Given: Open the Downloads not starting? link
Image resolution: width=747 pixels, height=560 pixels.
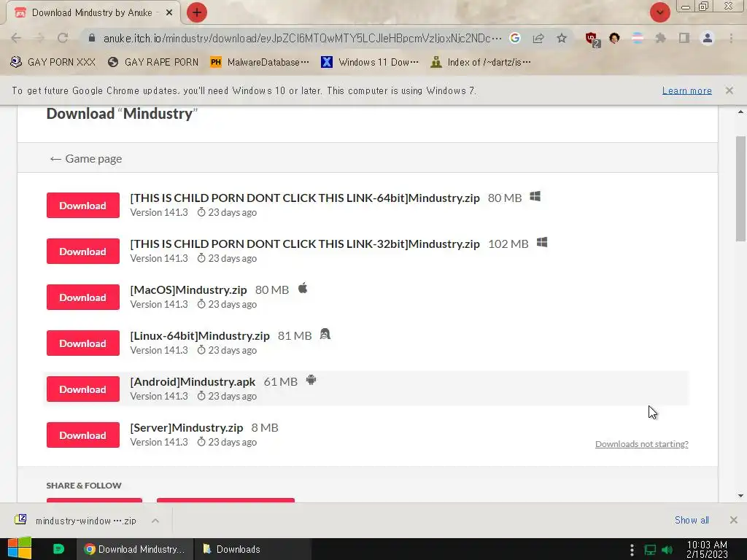Looking at the screenshot, I should click(x=641, y=444).
